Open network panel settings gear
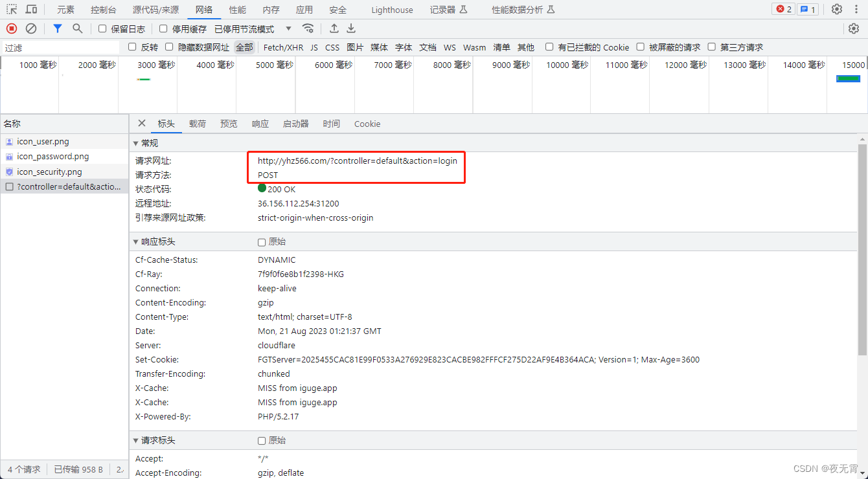 click(854, 28)
